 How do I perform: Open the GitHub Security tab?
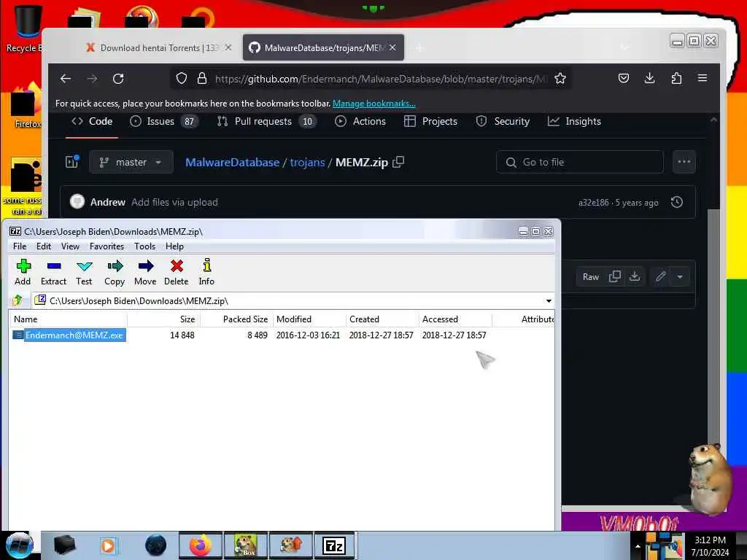click(x=503, y=122)
